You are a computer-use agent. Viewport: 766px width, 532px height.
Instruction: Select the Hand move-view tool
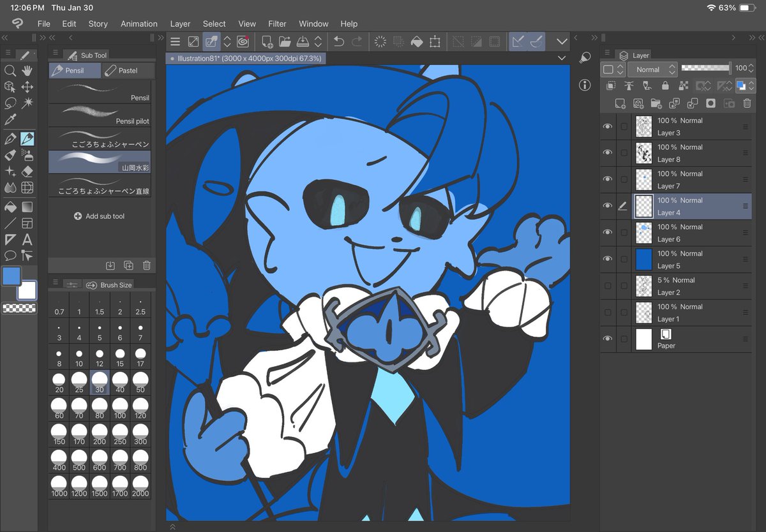(27, 71)
